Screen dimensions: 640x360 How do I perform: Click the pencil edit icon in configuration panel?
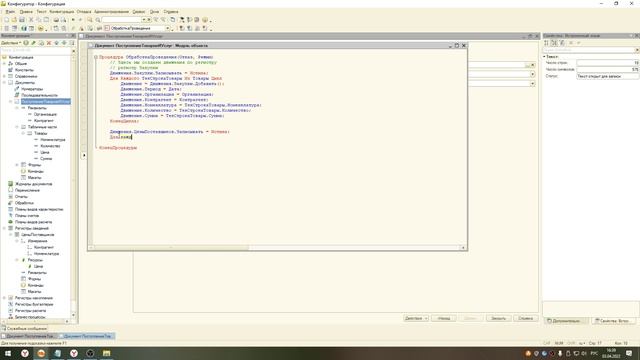pyautogui.click(x=33, y=43)
